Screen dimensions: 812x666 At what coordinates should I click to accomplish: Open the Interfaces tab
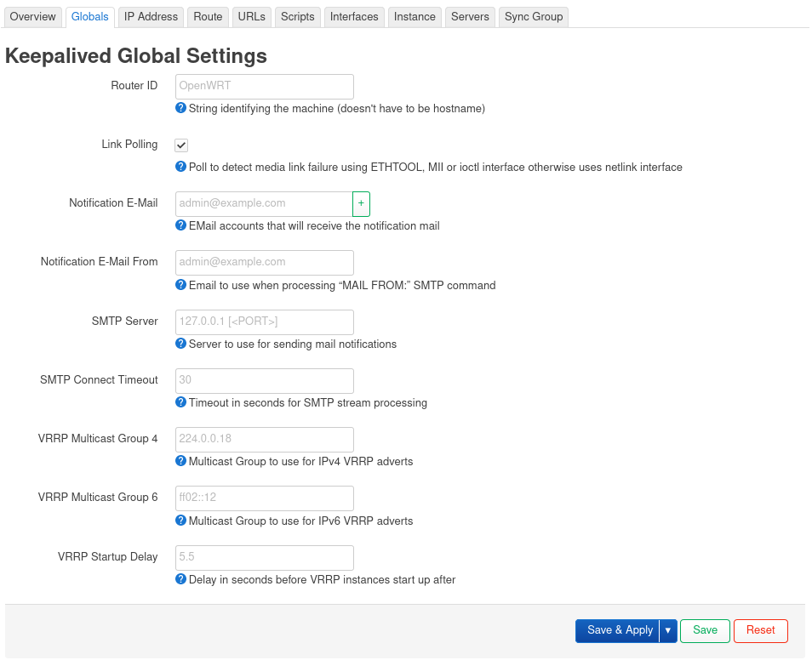coord(354,16)
